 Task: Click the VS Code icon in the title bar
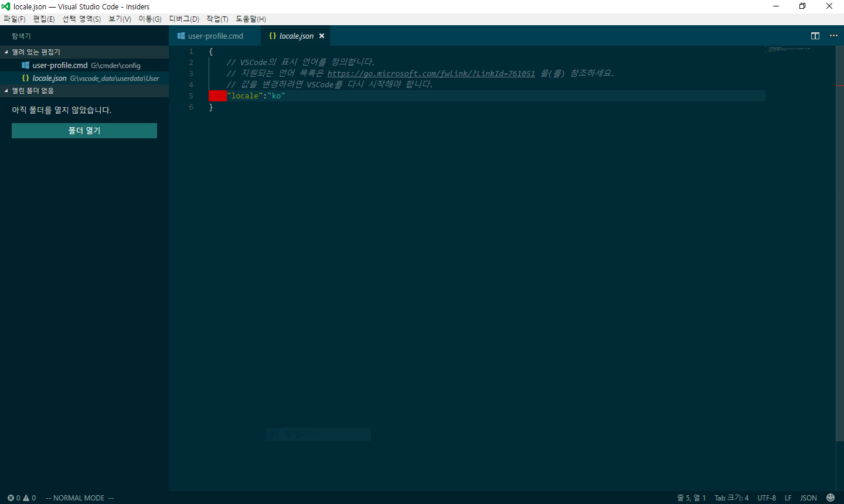(x=6, y=6)
